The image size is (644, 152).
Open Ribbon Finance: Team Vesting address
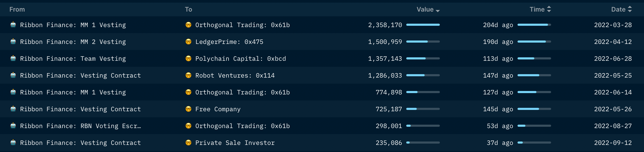(x=73, y=59)
